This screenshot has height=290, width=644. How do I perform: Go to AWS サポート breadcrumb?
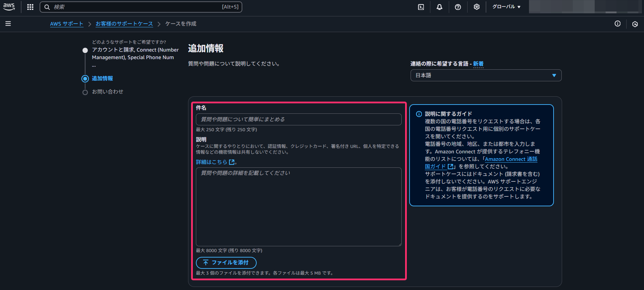(x=67, y=24)
